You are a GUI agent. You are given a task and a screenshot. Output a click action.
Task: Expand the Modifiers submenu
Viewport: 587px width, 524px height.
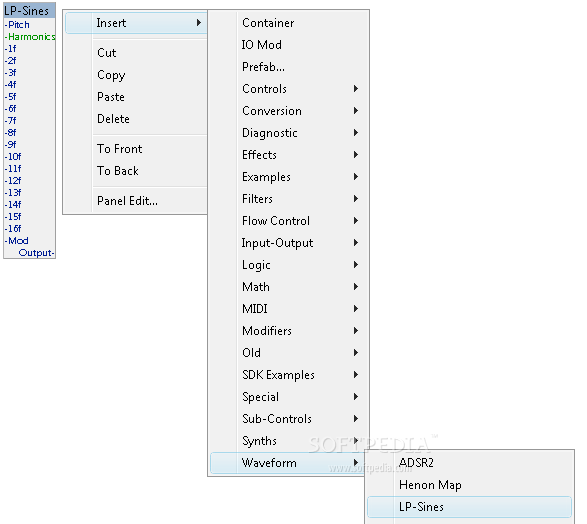point(288,331)
